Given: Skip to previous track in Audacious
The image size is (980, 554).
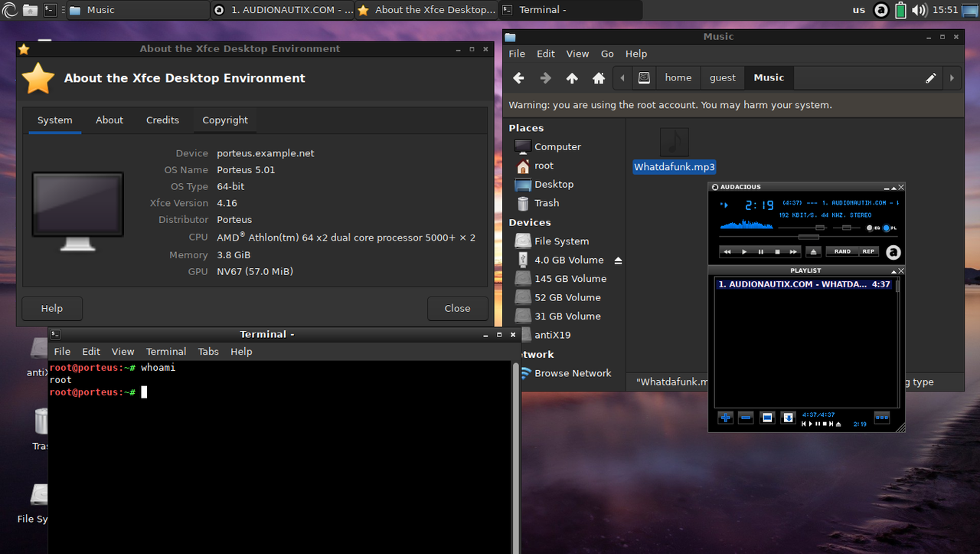Looking at the screenshot, I should pyautogui.click(x=727, y=252).
